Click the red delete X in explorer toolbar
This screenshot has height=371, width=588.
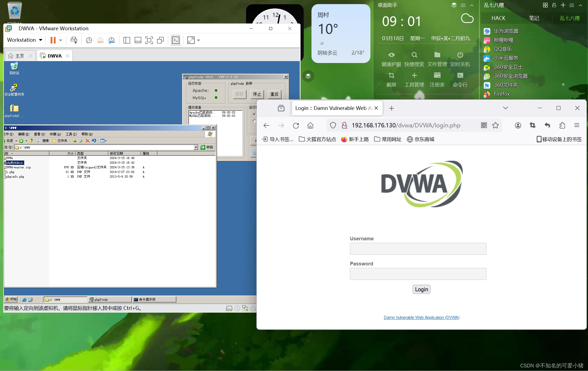(88, 141)
